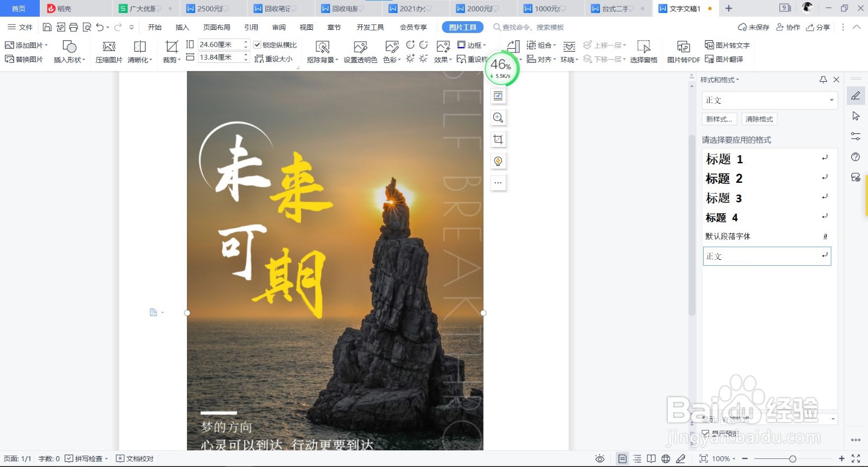
Task: Apply the 标题 2 style from list
Action: coord(767,178)
